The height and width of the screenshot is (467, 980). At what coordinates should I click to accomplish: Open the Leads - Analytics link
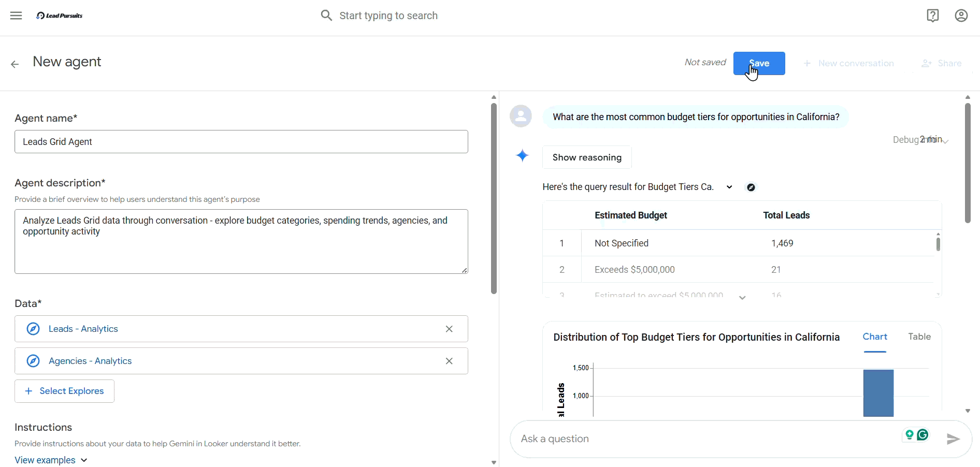point(83,329)
